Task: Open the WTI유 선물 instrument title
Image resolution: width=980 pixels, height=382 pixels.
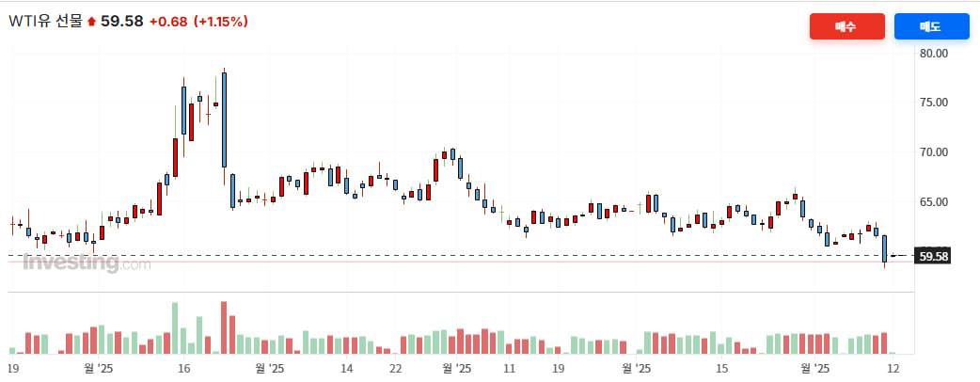Action: click(46, 21)
